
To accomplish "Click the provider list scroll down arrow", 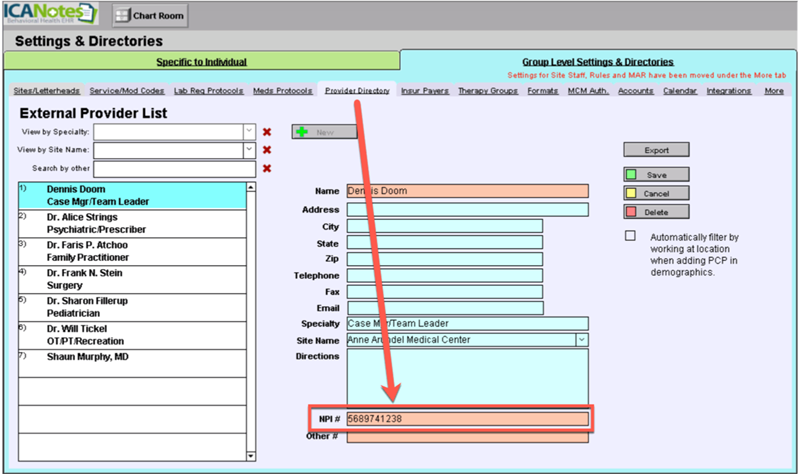I will point(251,456).
